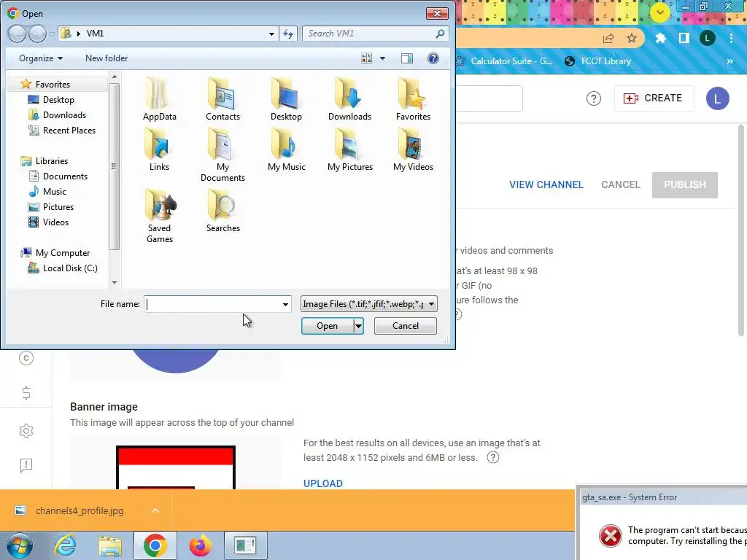Select the Saved Games folder
The height and width of the screenshot is (560, 747).
pos(159,216)
